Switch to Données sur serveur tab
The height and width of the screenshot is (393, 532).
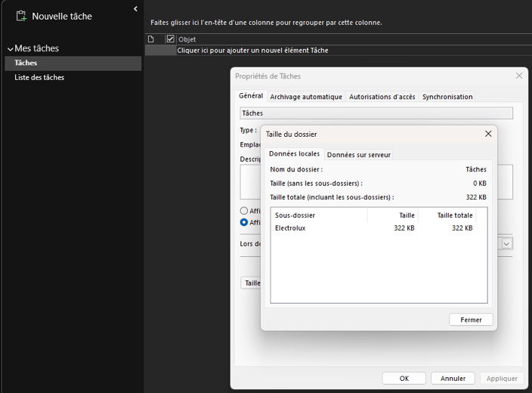[x=359, y=155]
